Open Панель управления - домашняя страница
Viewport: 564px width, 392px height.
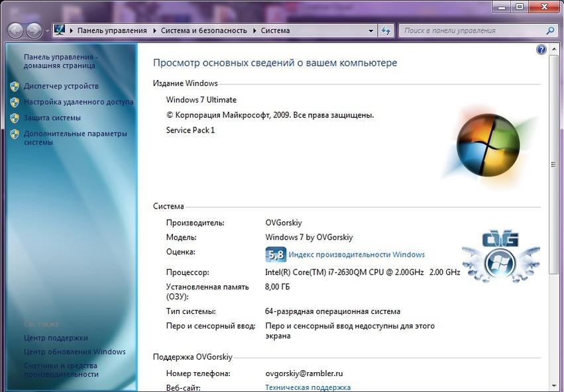coord(60,62)
